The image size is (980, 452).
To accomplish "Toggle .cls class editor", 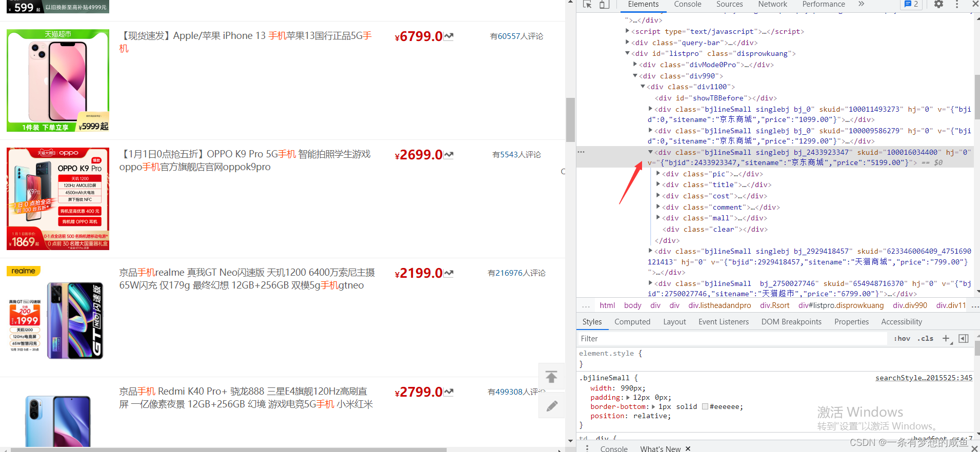I will click(925, 338).
